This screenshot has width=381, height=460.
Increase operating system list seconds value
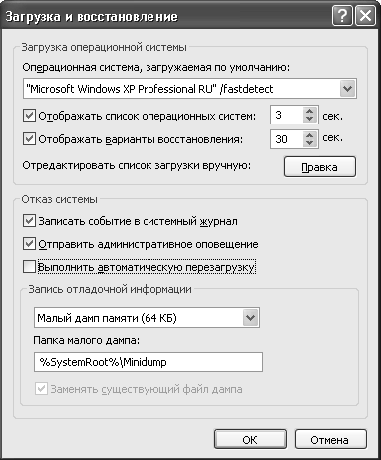[310, 111]
